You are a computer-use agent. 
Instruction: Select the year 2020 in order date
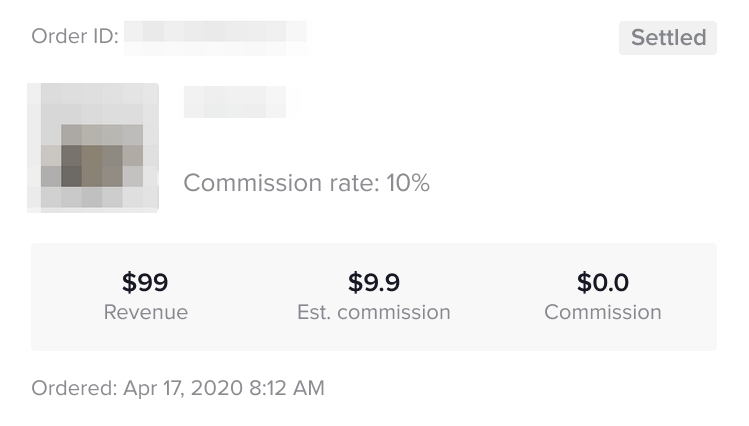tap(216, 388)
